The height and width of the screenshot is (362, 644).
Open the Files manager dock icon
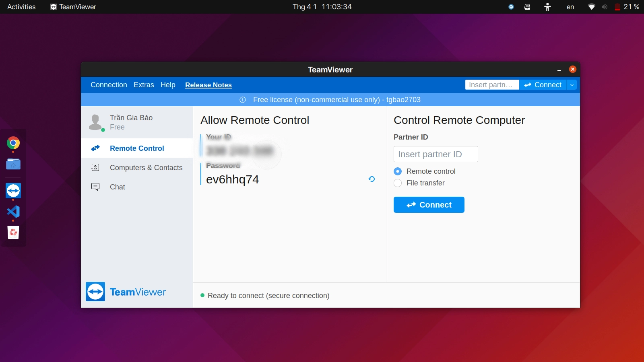(13, 164)
